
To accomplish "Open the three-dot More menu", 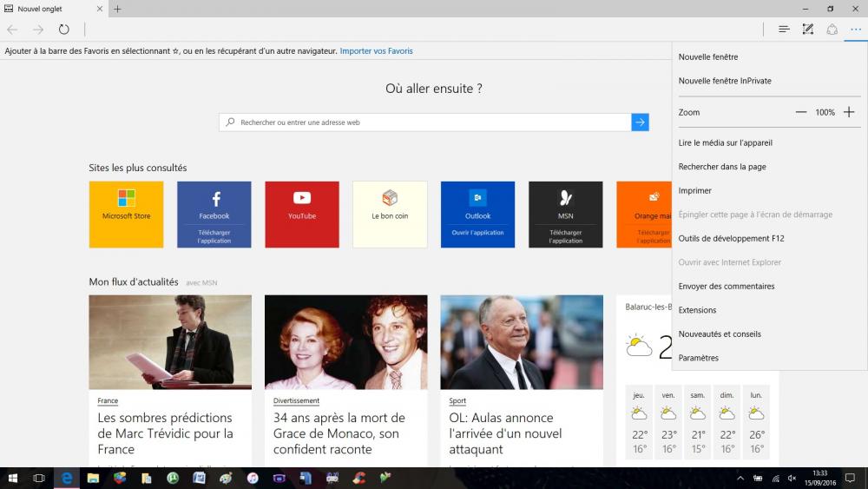I will (x=856, y=30).
